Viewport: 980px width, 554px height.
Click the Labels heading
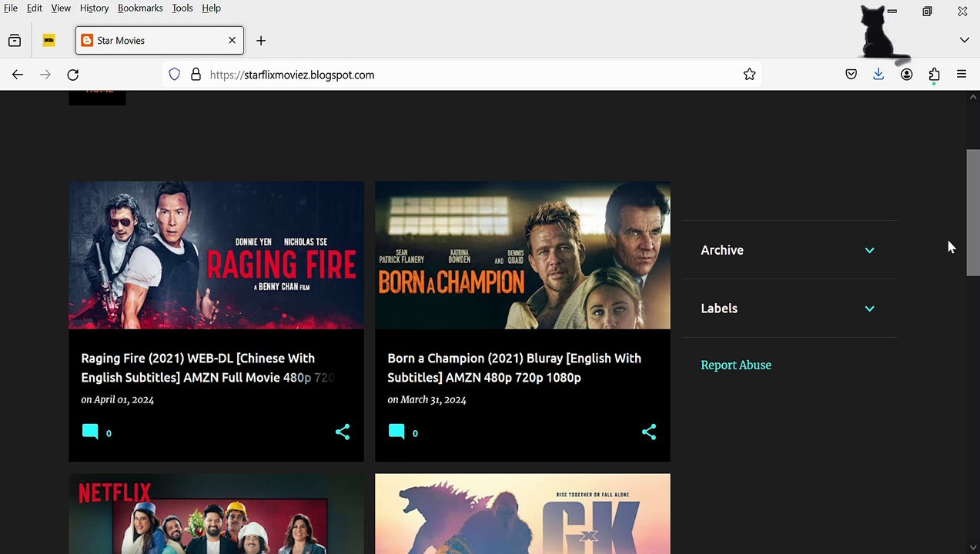[719, 309]
